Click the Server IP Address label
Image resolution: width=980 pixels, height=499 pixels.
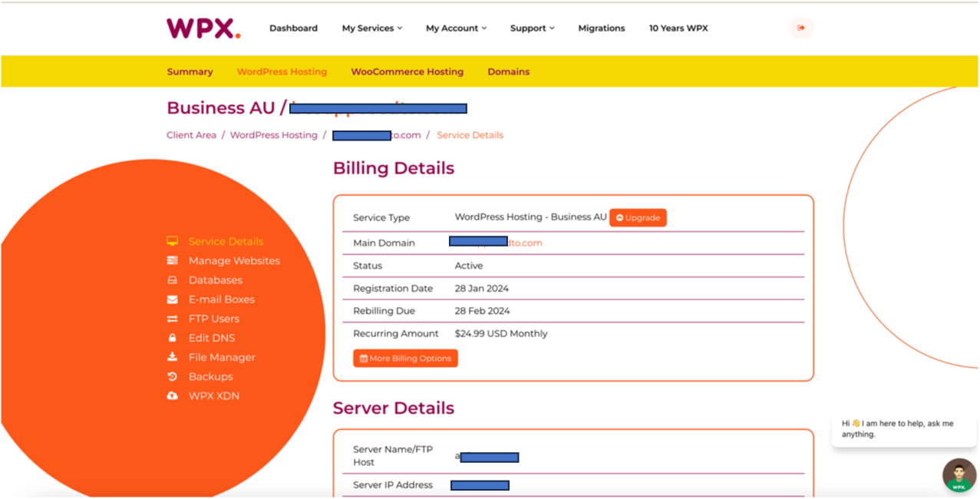pos(393,485)
